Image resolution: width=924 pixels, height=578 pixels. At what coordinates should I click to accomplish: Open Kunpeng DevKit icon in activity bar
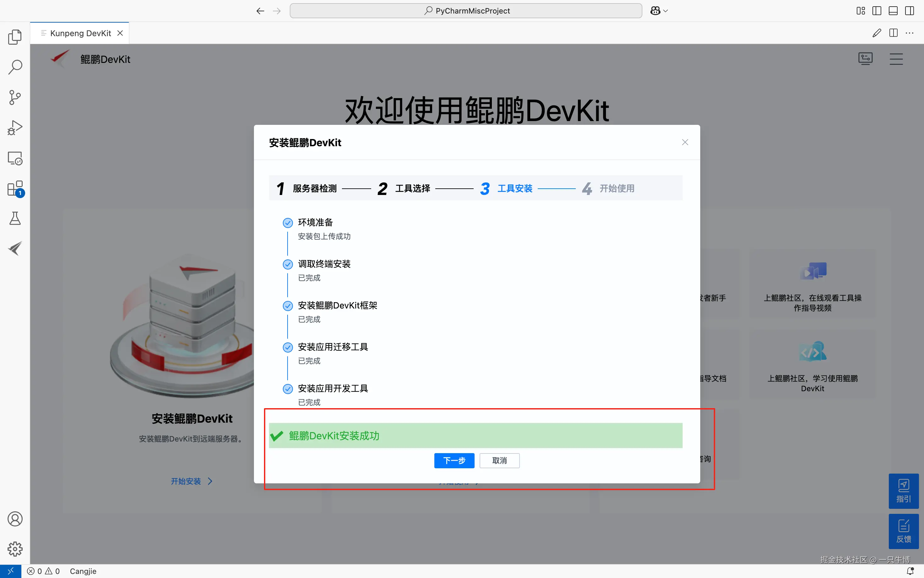[x=15, y=248]
